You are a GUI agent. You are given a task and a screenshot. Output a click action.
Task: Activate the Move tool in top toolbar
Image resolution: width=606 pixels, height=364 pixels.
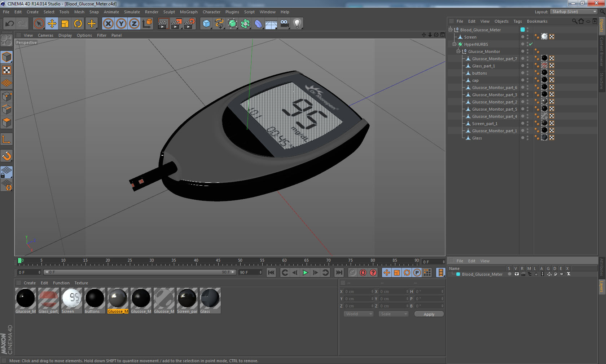click(52, 24)
